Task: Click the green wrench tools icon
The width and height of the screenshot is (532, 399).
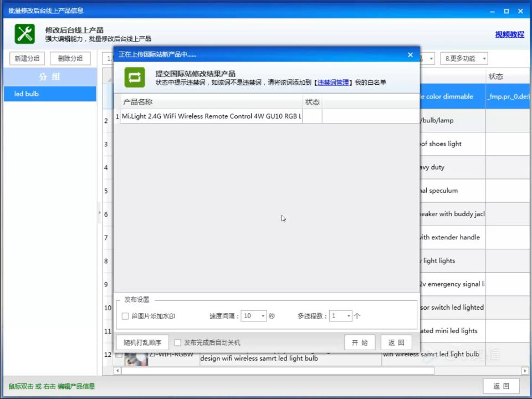Action: pos(24,34)
